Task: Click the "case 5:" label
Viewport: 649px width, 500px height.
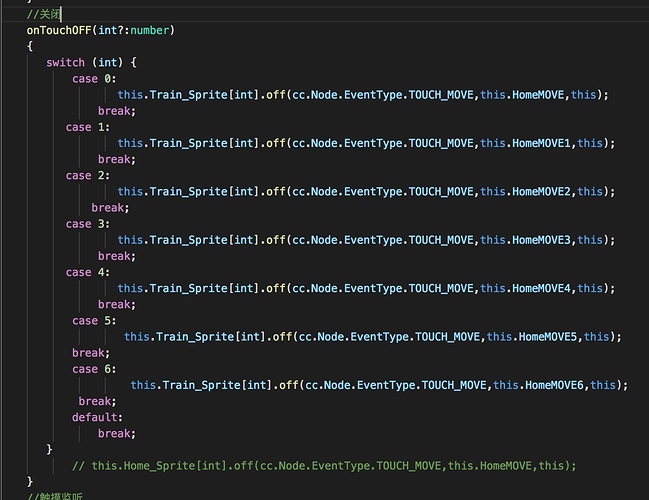Action: [x=94, y=320]
